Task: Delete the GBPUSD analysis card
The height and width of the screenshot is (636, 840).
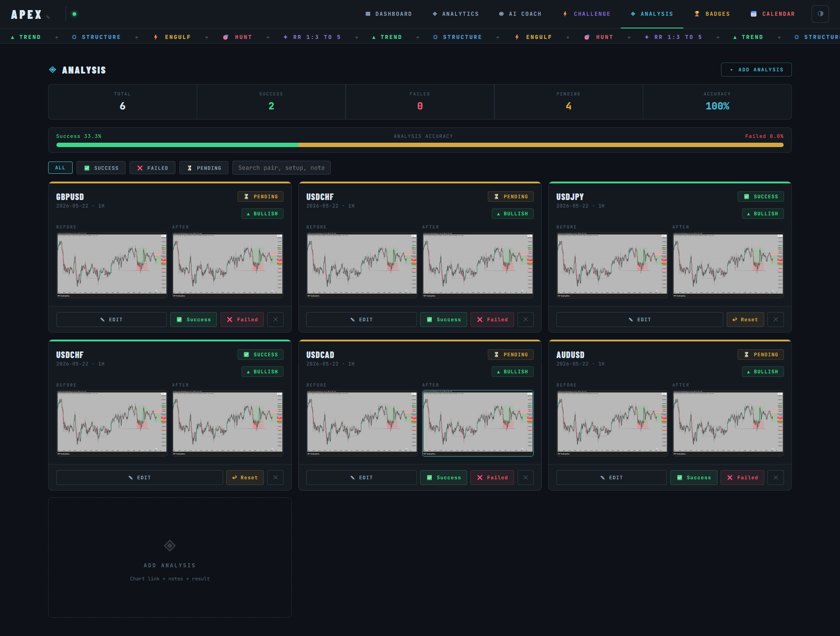Action: (x=276, y=320)
